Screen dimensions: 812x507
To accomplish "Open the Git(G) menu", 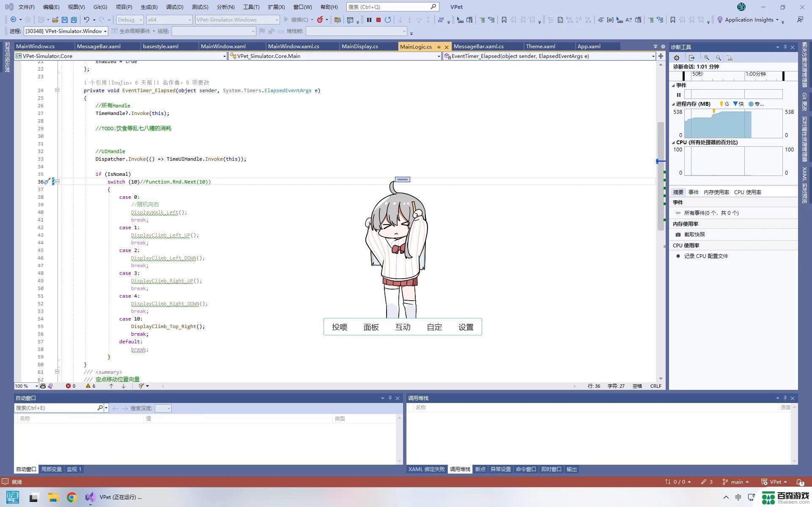I will (x=100, y=7).
